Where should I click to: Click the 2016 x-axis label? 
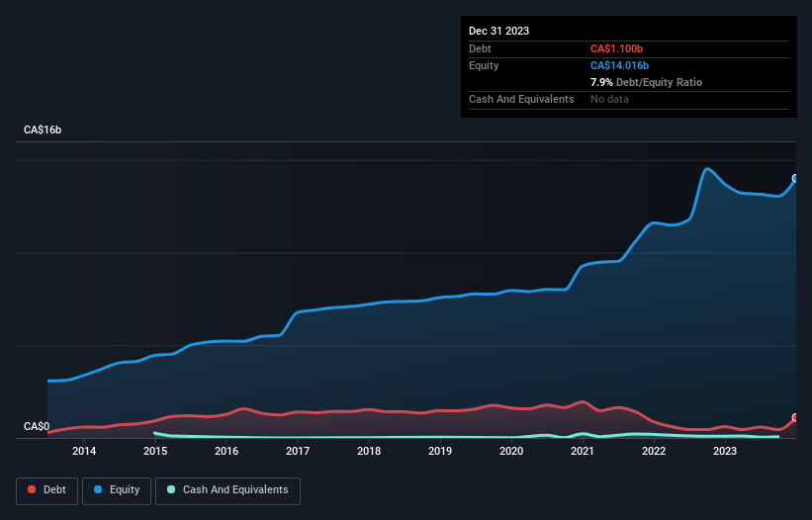[226, 451]
